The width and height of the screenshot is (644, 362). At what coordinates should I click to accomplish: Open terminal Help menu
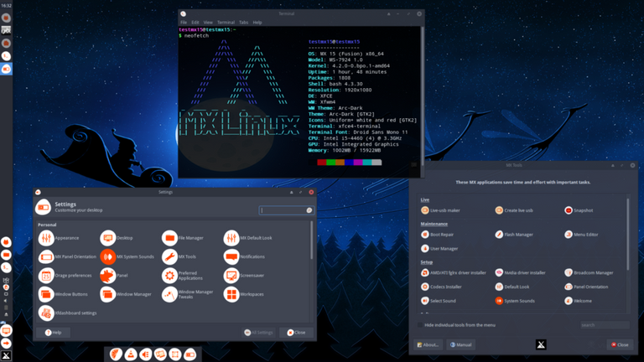tap(257, 22)
